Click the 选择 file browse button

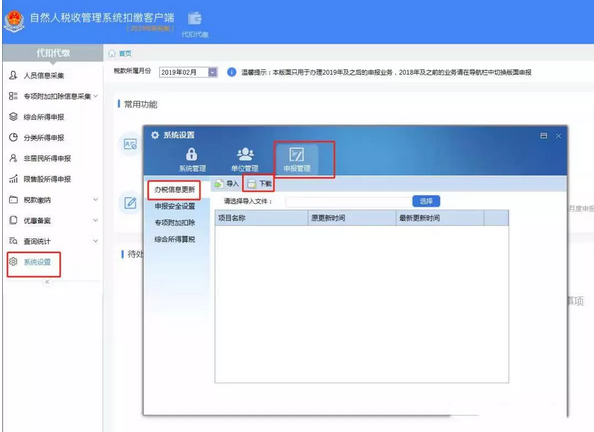pyautogui.click(x=426, y=201)
